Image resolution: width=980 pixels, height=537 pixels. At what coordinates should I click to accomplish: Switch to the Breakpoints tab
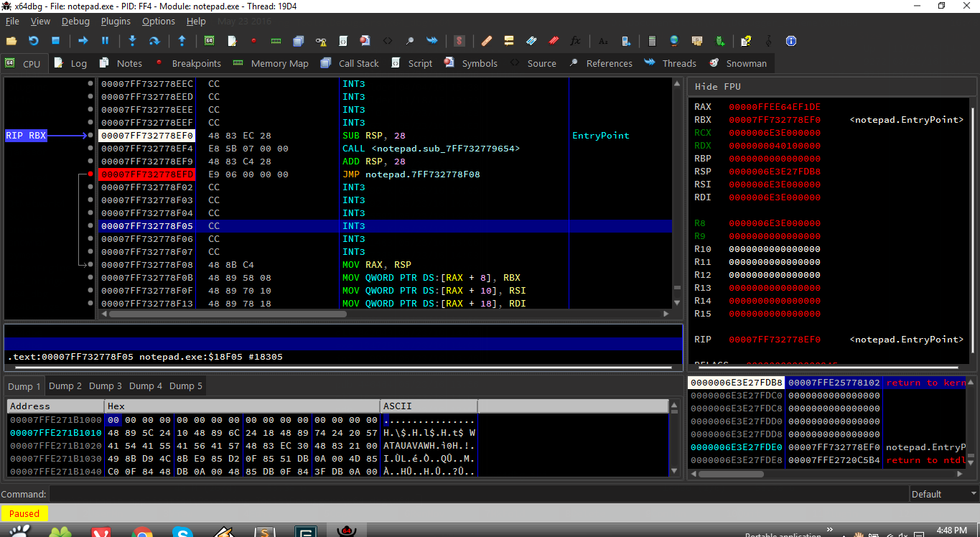(187, 63)
